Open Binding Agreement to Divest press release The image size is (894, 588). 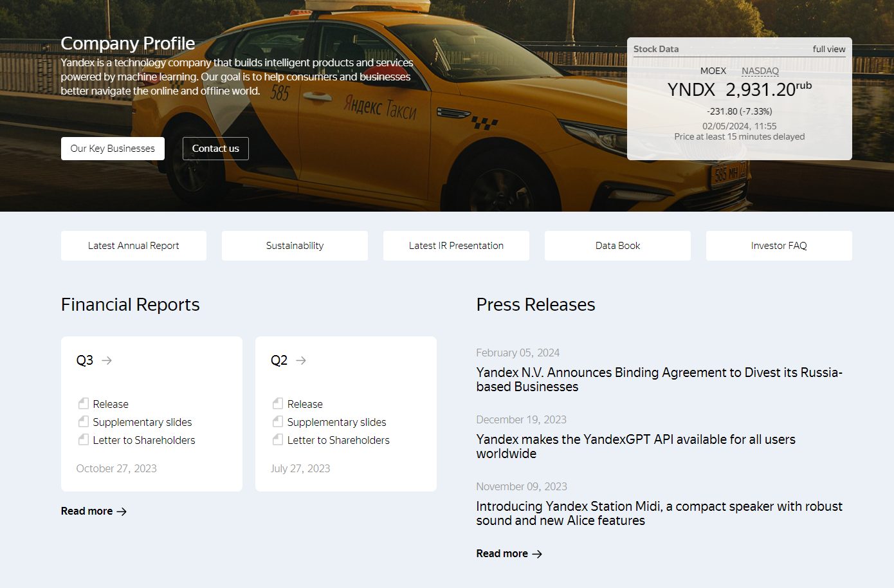(x=659, y=380)
